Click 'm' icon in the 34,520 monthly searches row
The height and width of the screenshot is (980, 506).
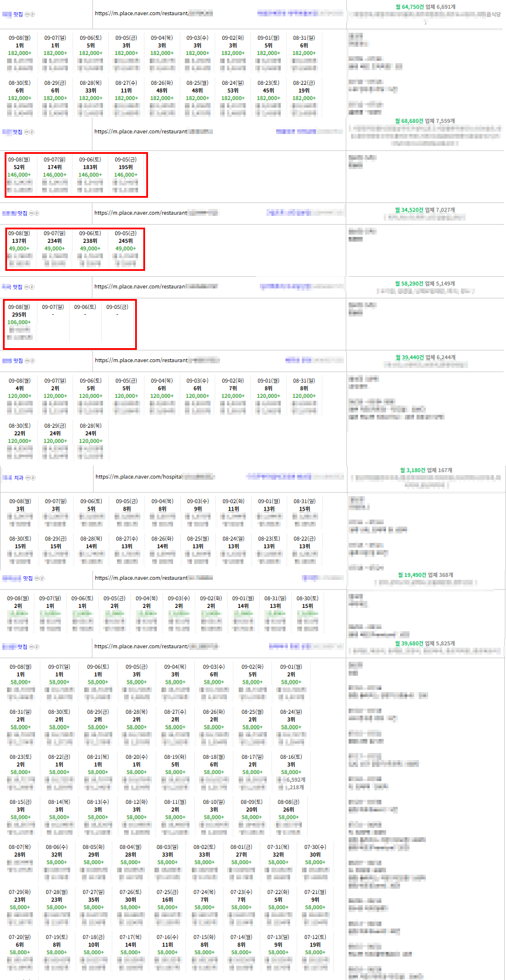coord(32,214)
